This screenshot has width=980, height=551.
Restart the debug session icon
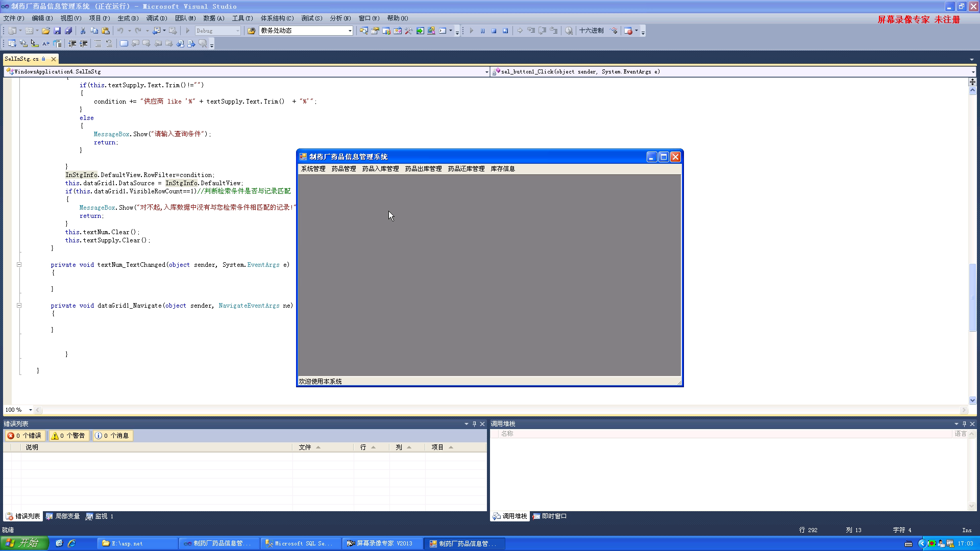[505, 31]
